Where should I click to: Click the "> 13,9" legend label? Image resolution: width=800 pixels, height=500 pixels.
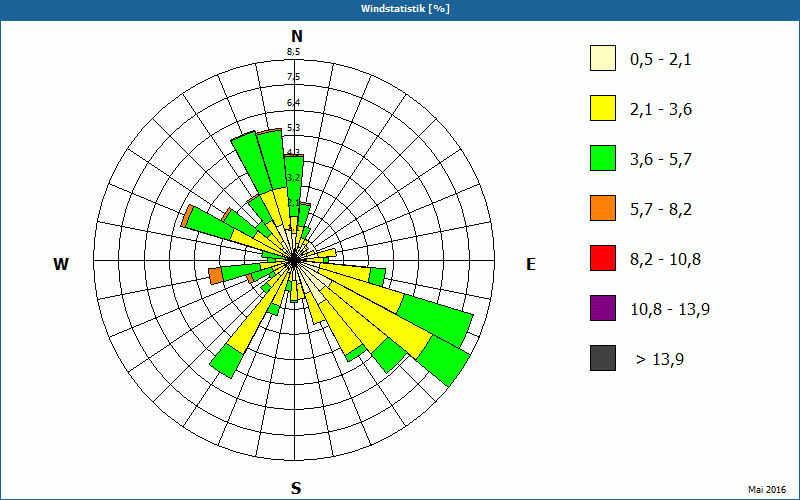coord(660,360)
